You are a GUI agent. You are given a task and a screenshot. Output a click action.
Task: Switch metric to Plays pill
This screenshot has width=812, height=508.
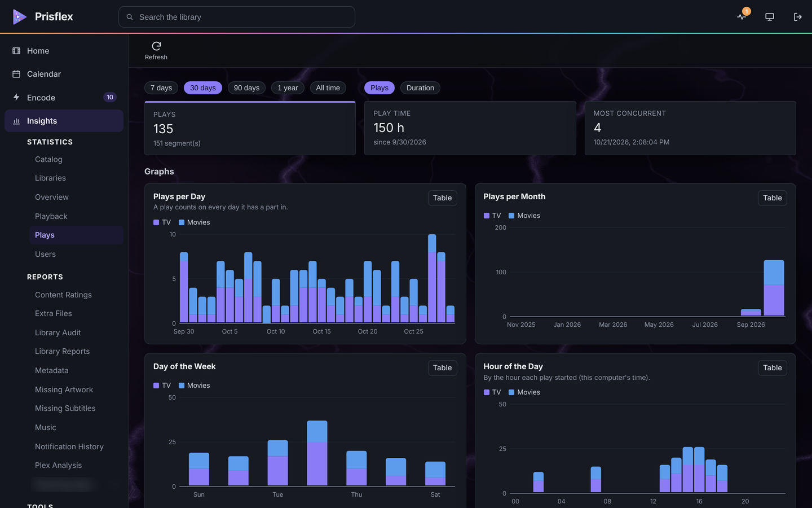pyautogui.click(x=379, y=88)
